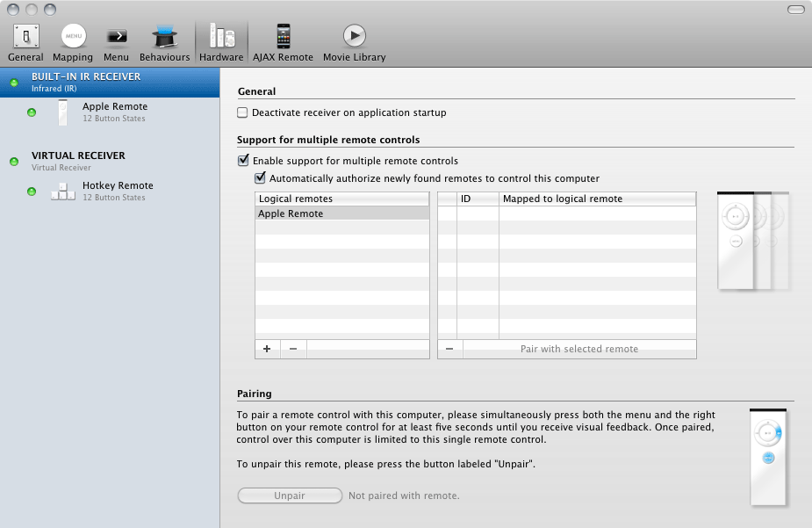The height and width of the screenshot is (528, 812).
Task: Enable Deactivate receiver on application startup
Action: pos(243,112)
